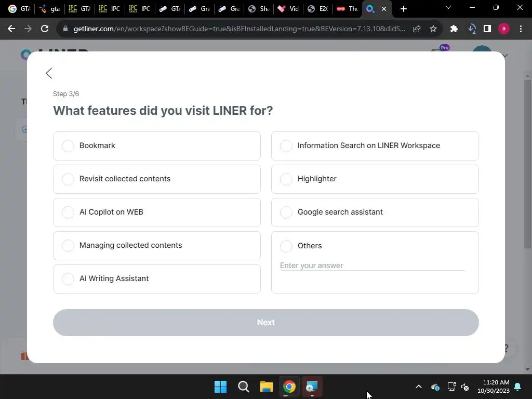Viewport: 532px width, 399px height.
Task: Open the Windows Start menu
Action: pos(220,387)
